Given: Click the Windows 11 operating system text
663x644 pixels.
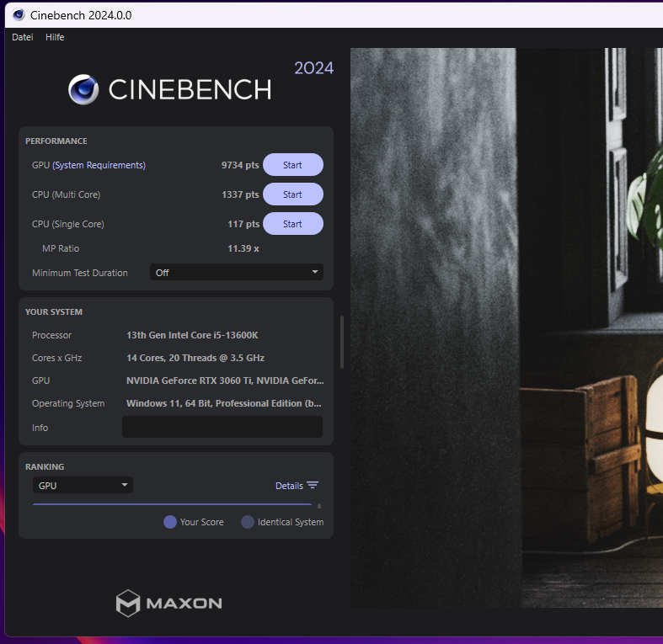Looking at the screenshot, I should pos(224,403).
